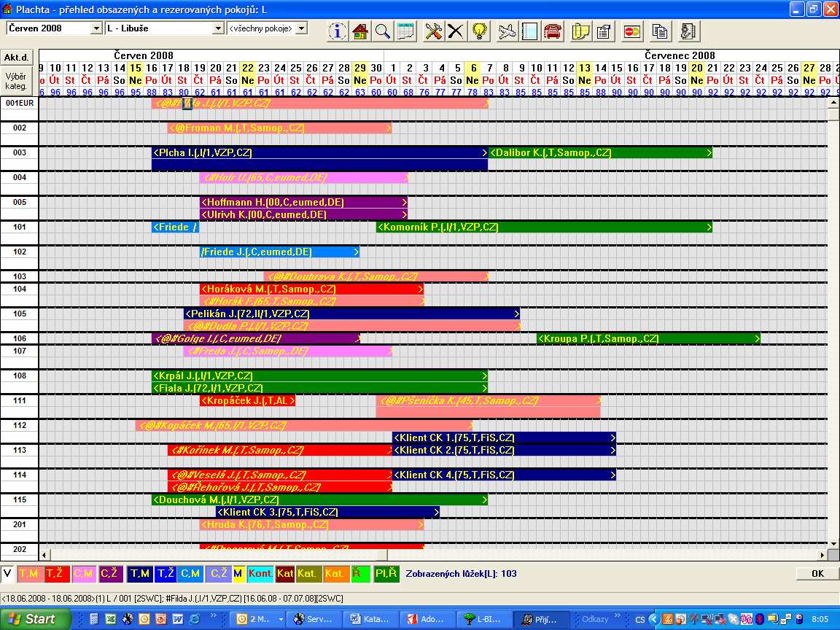Click the copy documents icon

tap(661, 31)
